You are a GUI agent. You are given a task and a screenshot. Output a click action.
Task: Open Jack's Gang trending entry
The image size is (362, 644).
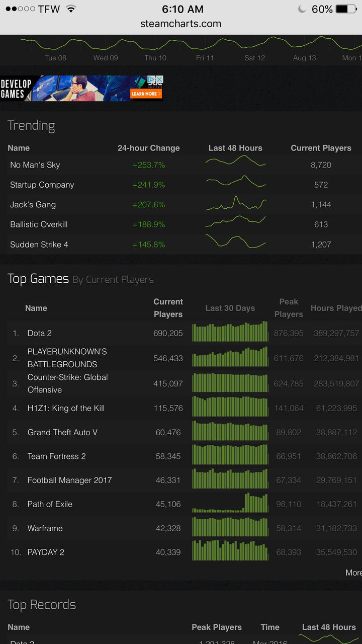33,205
